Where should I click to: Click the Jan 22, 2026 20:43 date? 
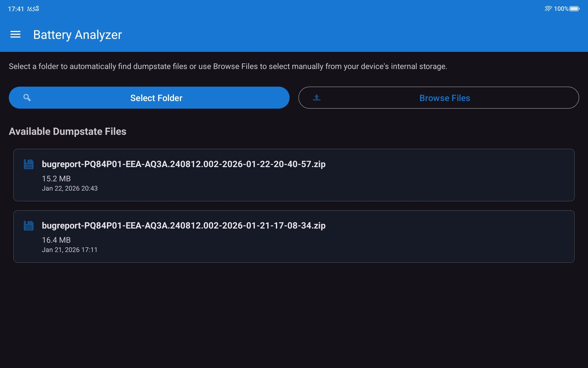coord(70,188)
